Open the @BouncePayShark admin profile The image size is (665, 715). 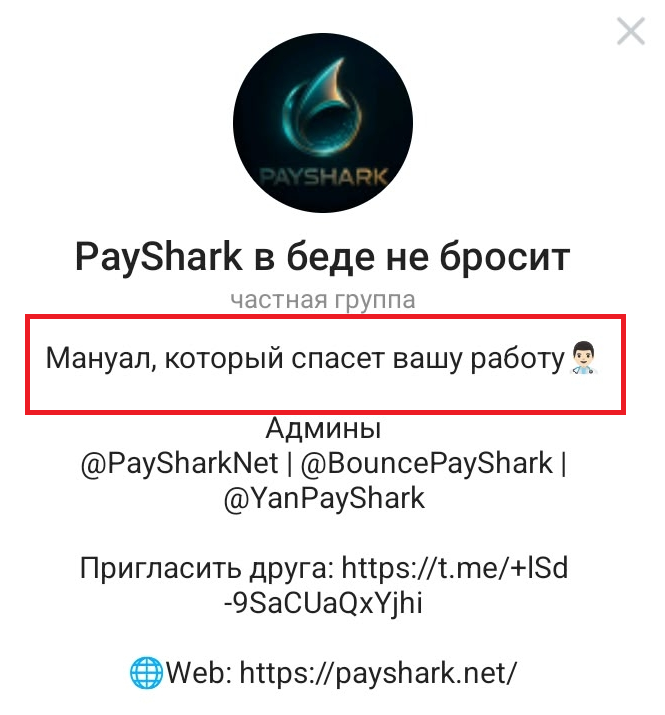(x=426, y=463)
